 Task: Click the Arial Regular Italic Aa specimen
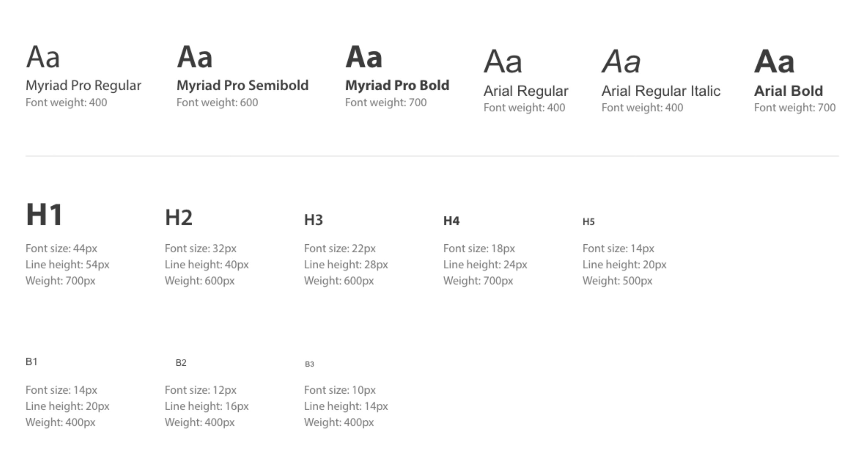coord(621,62)
